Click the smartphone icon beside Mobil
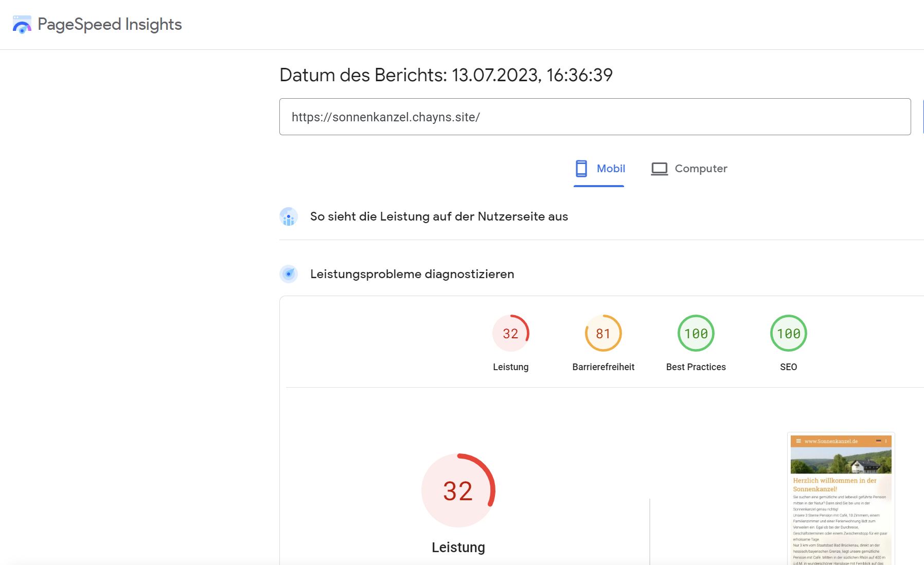The height and width of the screenshot is (565, 924). 581,169
